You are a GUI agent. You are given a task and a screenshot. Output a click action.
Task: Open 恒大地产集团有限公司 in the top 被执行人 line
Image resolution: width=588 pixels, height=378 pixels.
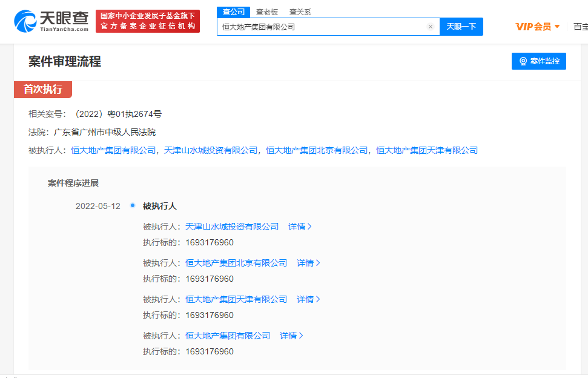point(113,150)
